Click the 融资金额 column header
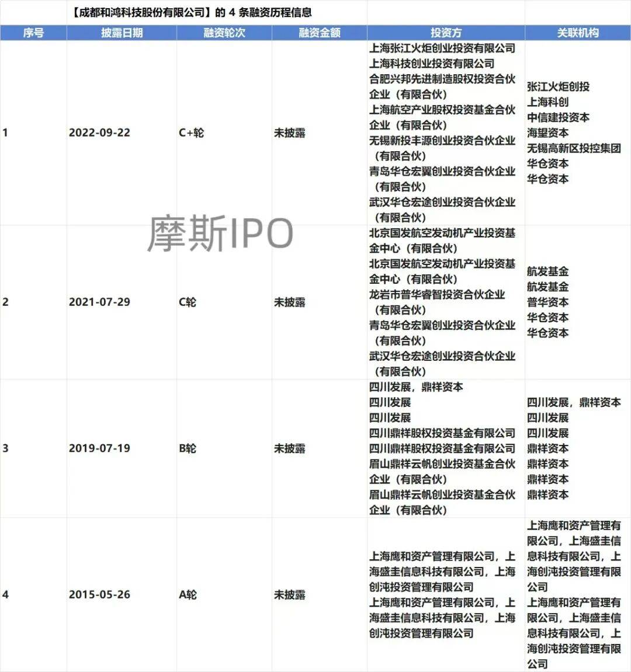 click(320, 33)
